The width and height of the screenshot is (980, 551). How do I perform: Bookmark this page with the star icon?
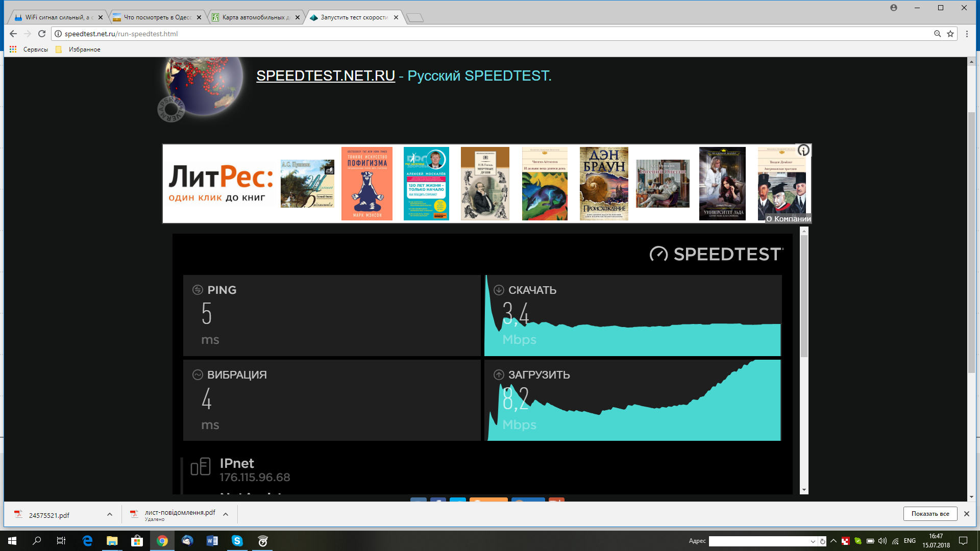point(950,34)
